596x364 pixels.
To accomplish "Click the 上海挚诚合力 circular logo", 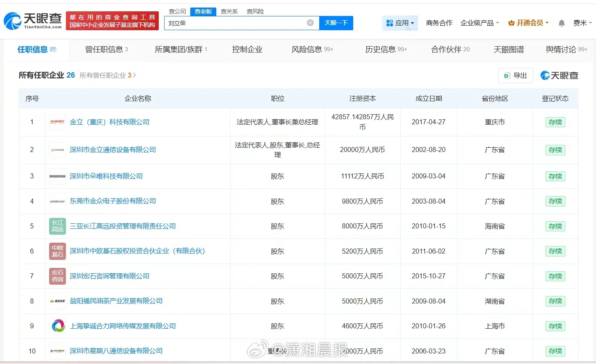I will [57, 326].
